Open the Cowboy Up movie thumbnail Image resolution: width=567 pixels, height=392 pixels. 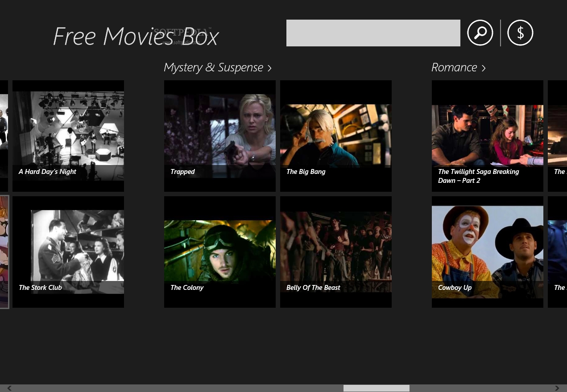pos(487,252)
